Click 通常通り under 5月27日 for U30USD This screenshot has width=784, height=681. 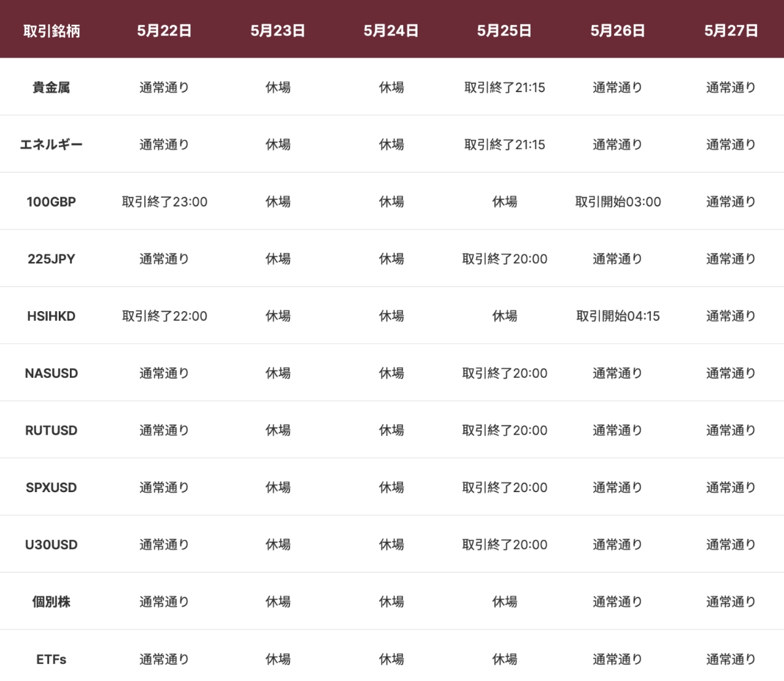pos(731,545)
